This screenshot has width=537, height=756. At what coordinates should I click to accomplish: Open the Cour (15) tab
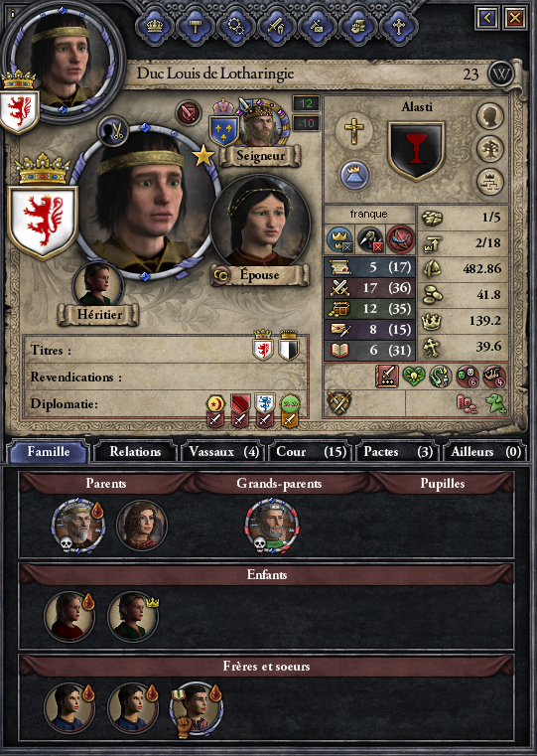(x=311, y=452)
